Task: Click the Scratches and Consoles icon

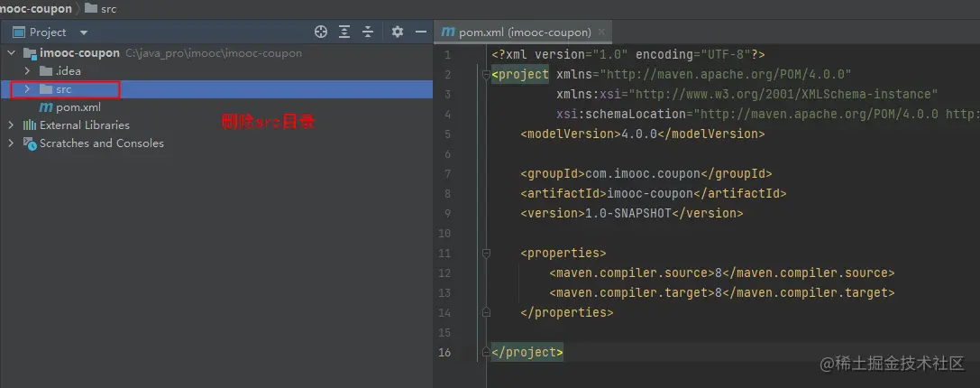Action: pos(30,143)
